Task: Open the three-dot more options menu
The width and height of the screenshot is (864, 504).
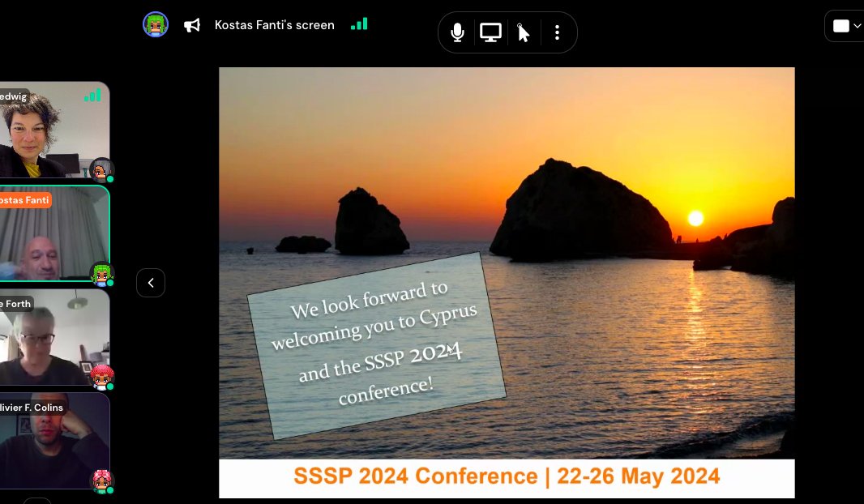Action: (557, 32)
